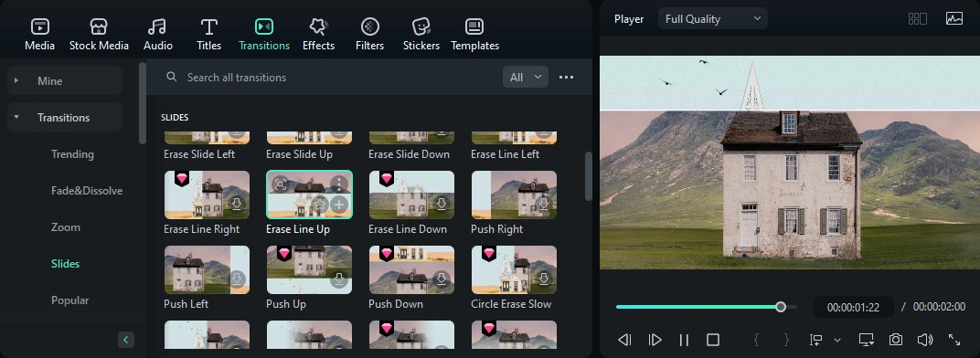Select the Circle Erase Slow thumbnail
Image resolution: width=980 pixels, height=358 pixels.
point(514,270)
